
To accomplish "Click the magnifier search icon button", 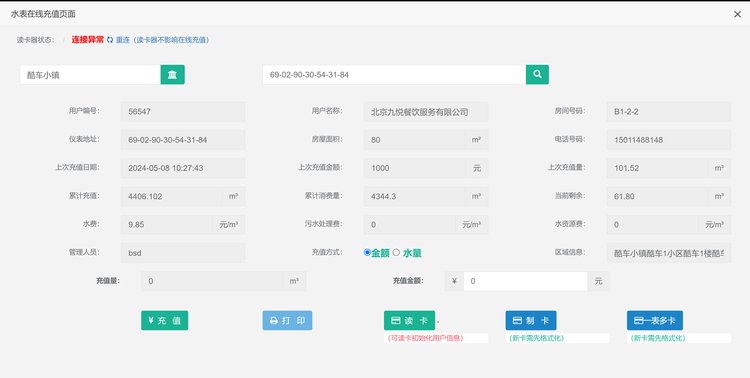I will click(x=537, y=75).
